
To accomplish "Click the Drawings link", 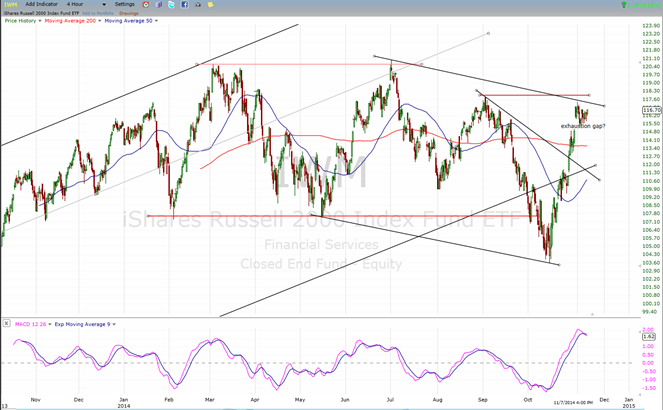I will (129, 13).
